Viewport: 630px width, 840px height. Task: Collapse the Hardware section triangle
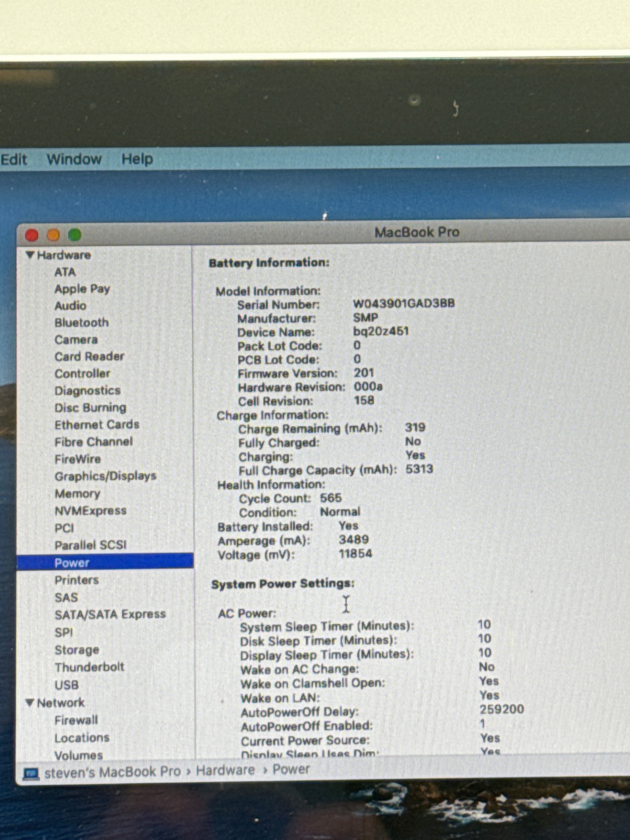click(30, 255)
